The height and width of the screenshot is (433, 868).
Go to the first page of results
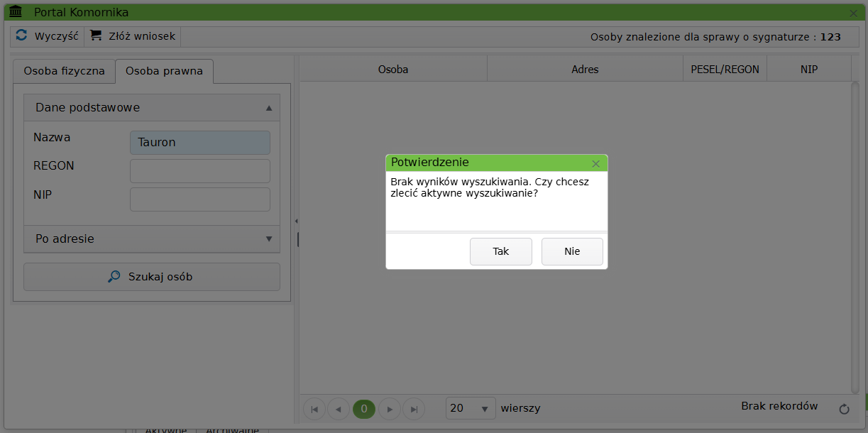(x=314, y=409)
